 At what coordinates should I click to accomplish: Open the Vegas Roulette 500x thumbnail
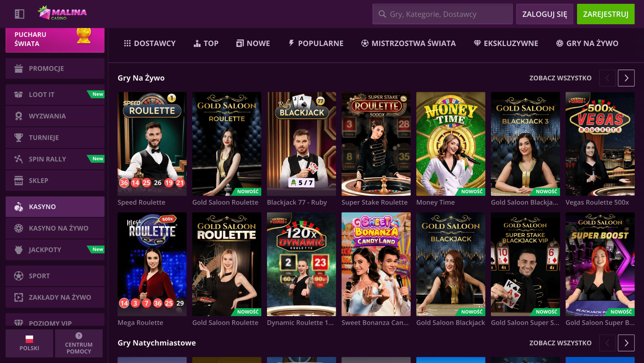click(600, 144)
